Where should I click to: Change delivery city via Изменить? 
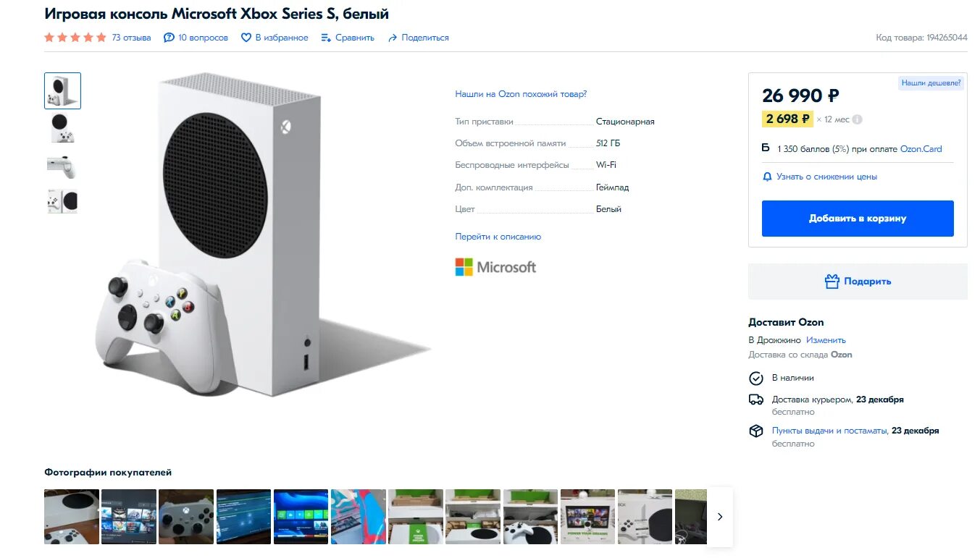tap(826, 340)
